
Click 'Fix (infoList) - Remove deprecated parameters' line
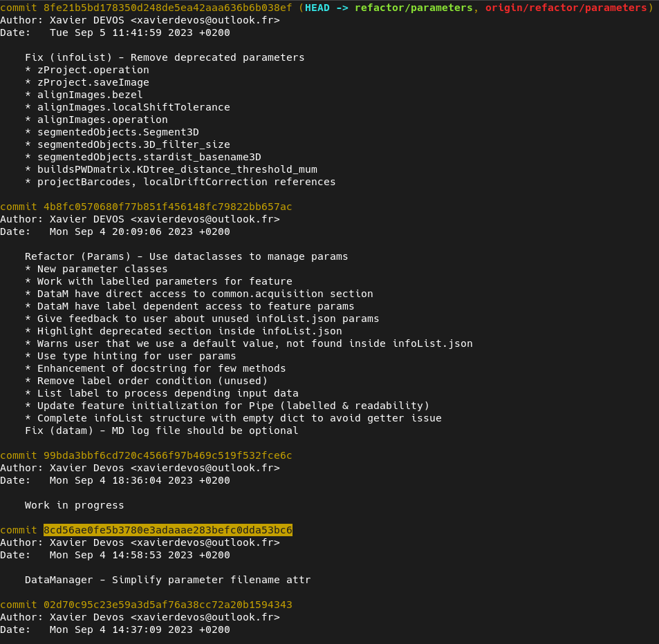165,57
